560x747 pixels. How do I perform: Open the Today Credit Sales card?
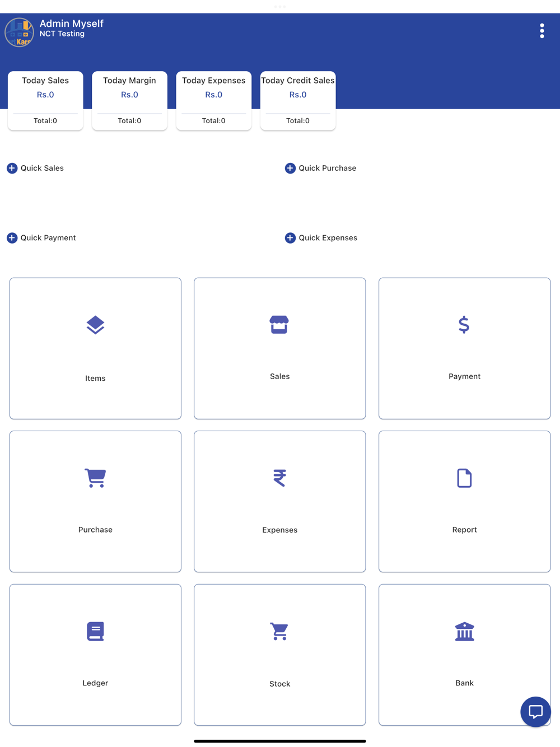click(298, 101)
